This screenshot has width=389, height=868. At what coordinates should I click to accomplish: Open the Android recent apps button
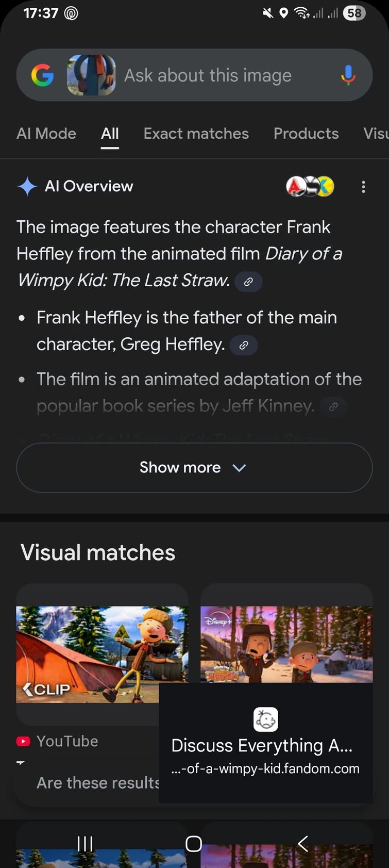tap(85, 844)
